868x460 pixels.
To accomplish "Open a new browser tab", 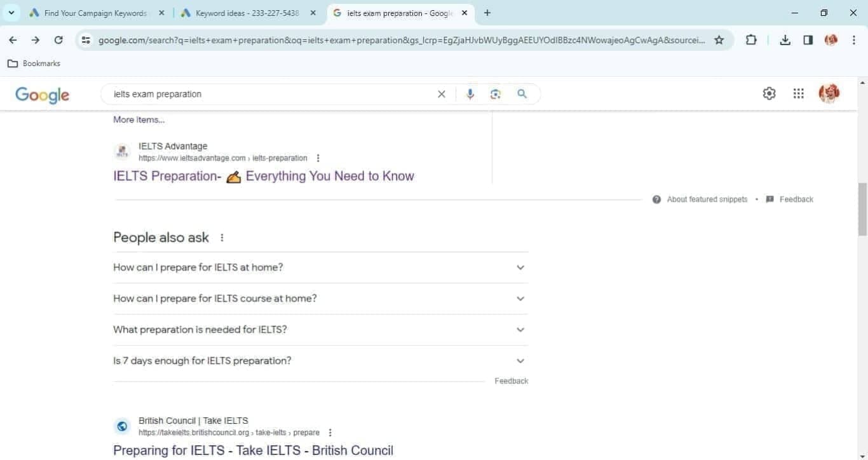I will [487, 13].
